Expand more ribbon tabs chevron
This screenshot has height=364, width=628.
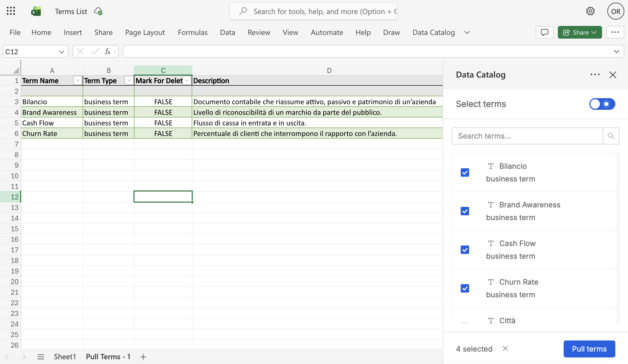pyautogui.click(x=467, y=32)
